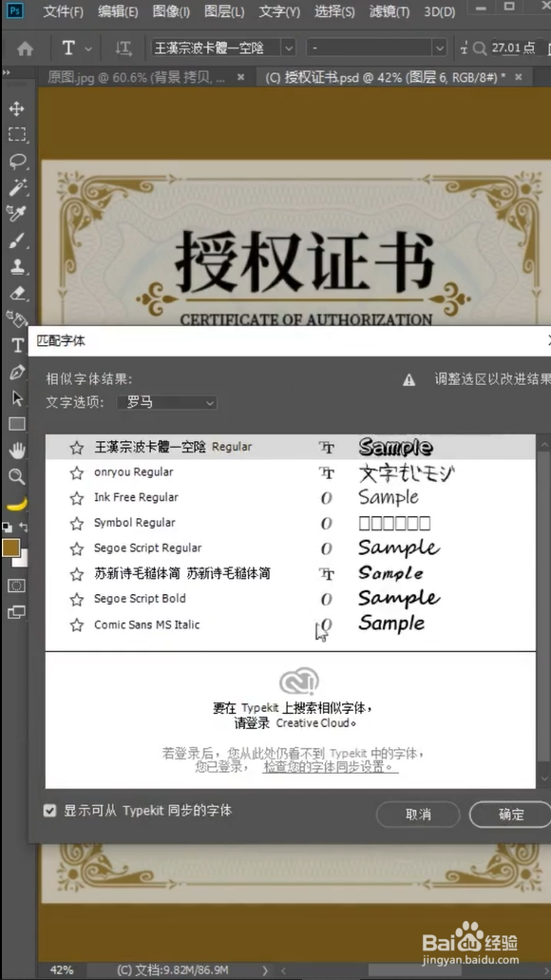Select the Zoom tool
Viewport: 551px width, 980px height.
coord(17,477)
